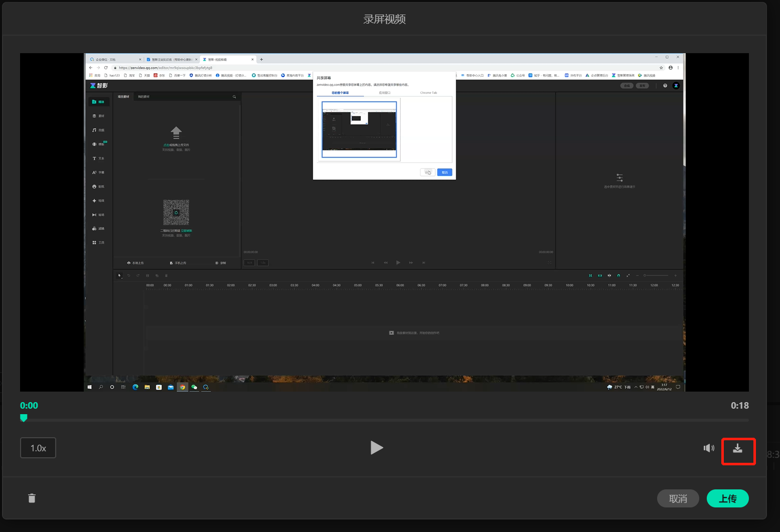Viewport: 780px width, 532px height.
Task: Select the 文本 text tool in sidebar
Action: point(94,158)
